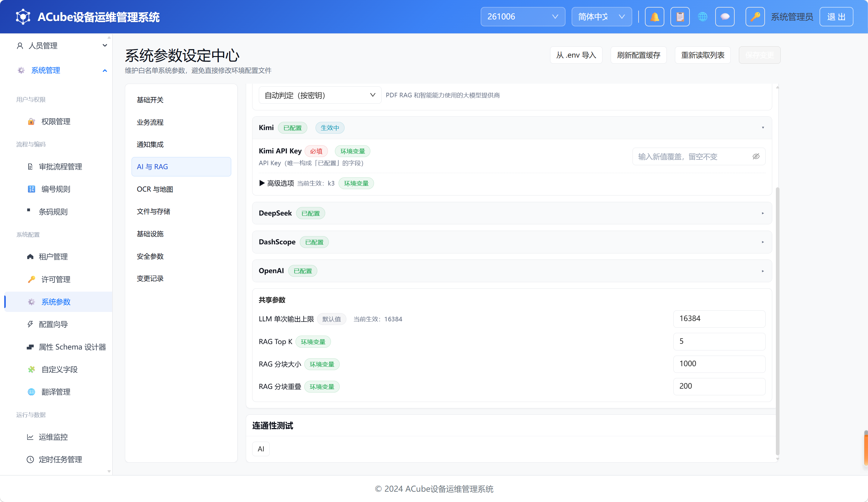The height and width of the screenshot is (502, 868).
Task: Open the clipboard notes icon in header
Action: click(x=680, y=17)
